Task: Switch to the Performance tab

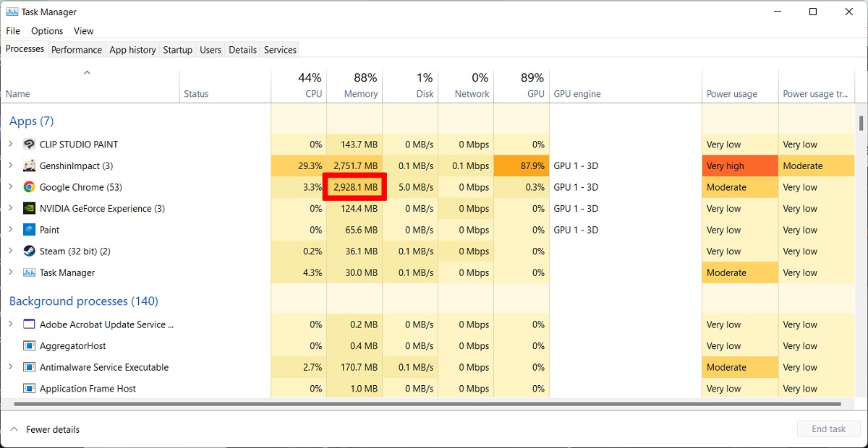Action: click(77, 50)
